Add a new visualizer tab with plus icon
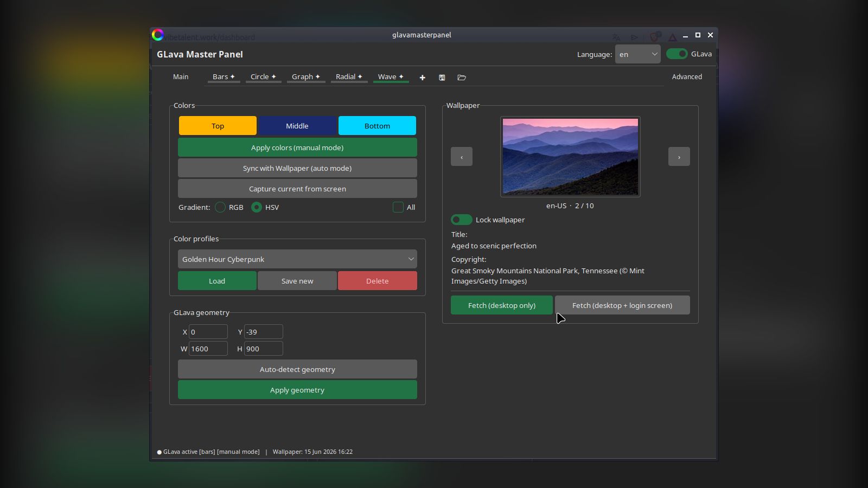The height and width of the screenshot is (488, 868). [x=422, y=78]
